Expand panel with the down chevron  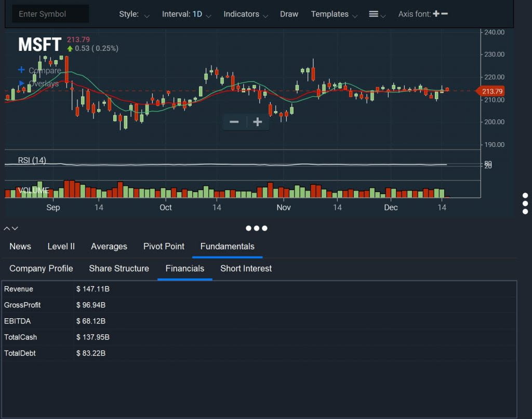pyautogui.click(x=15, y=228)
